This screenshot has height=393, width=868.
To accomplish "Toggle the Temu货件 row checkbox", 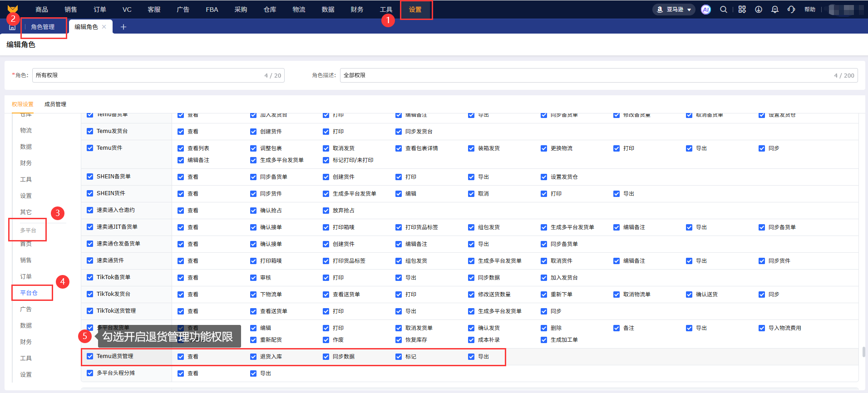I will (90, 148).
